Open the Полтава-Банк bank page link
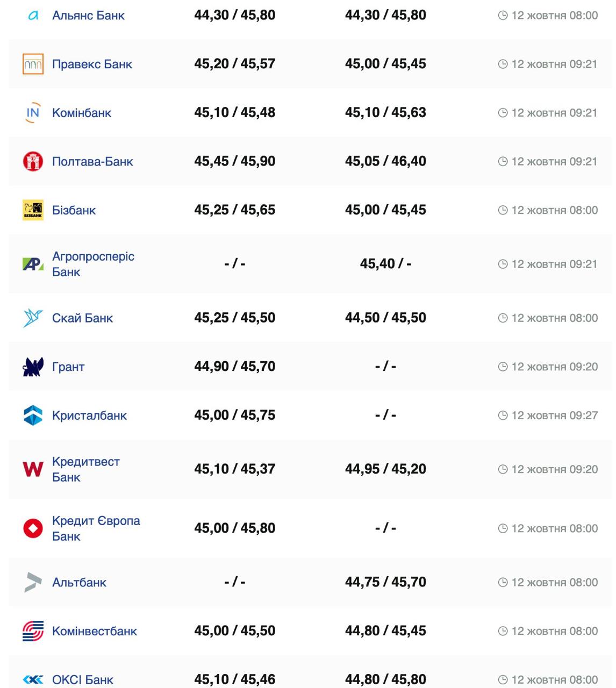Viewport: 616px width, 688px height. pyautogui.click(x=92, y=161)
